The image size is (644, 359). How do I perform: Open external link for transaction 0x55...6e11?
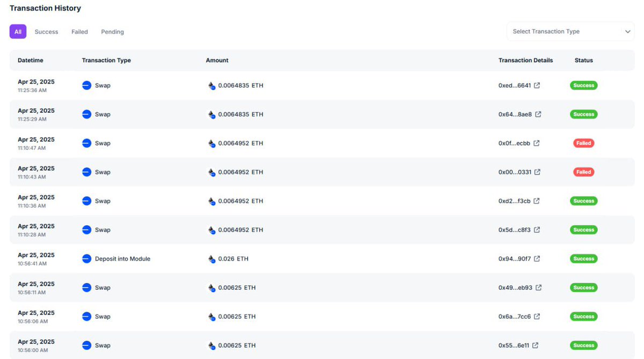tap(535, 346)
